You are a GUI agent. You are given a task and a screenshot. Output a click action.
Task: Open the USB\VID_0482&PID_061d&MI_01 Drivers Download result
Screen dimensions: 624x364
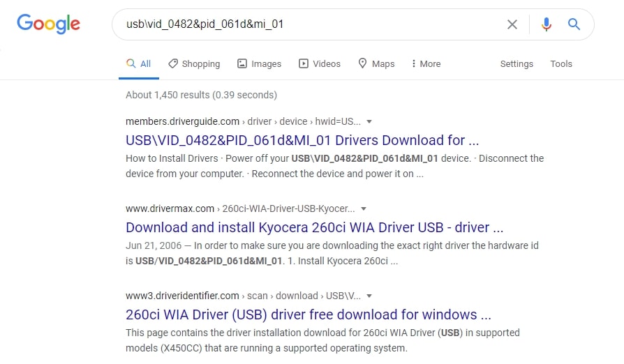click(302, 140)
